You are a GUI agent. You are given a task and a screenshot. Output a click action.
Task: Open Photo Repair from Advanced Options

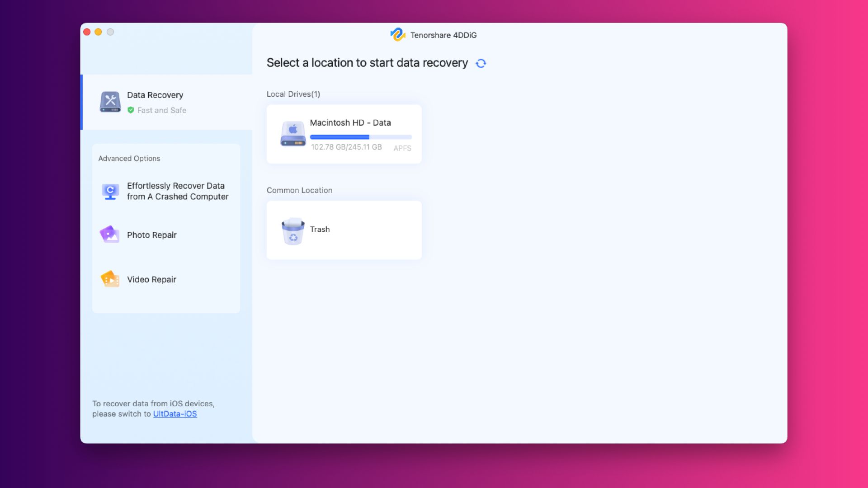152,235
